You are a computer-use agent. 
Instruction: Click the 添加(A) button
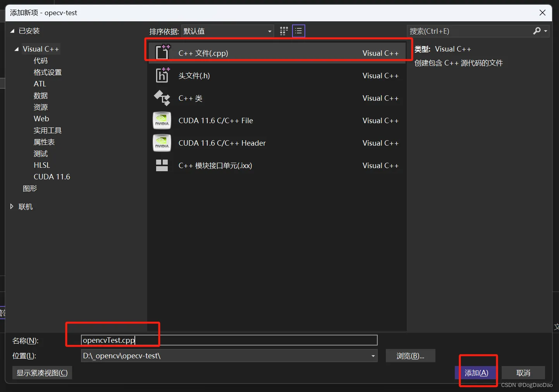click(476, 373)
